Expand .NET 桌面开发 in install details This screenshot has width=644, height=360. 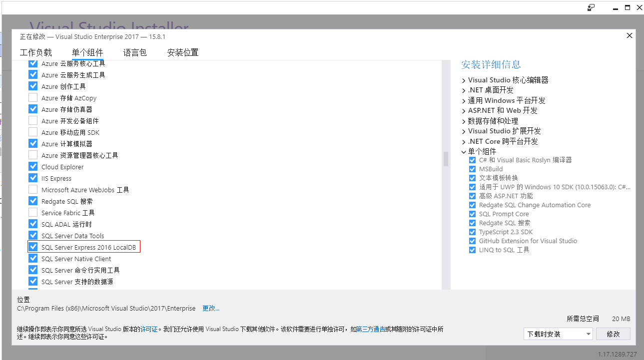pyautogui.click(x=464, y=90)
